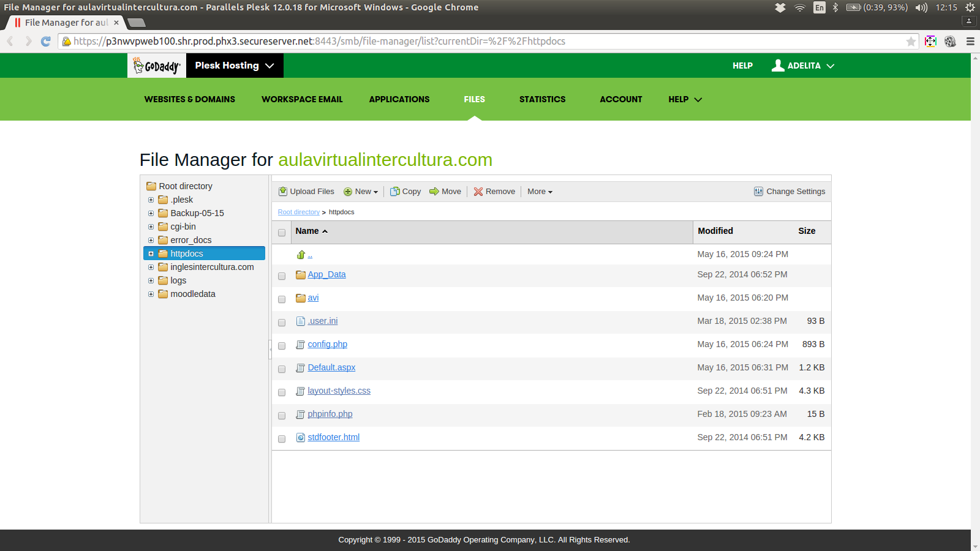
Task: Click the browser back arrow
Action: [x=10, y=41]
